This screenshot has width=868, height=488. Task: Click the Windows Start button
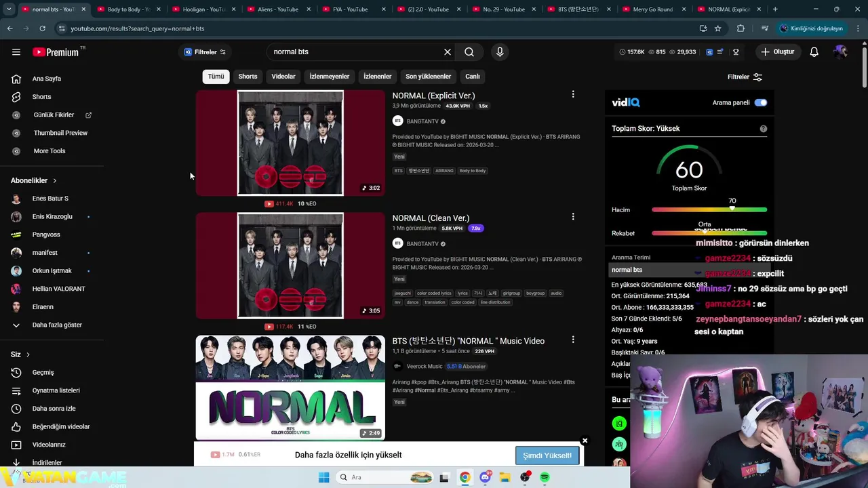pyautogui.click(x=323, y=477)
